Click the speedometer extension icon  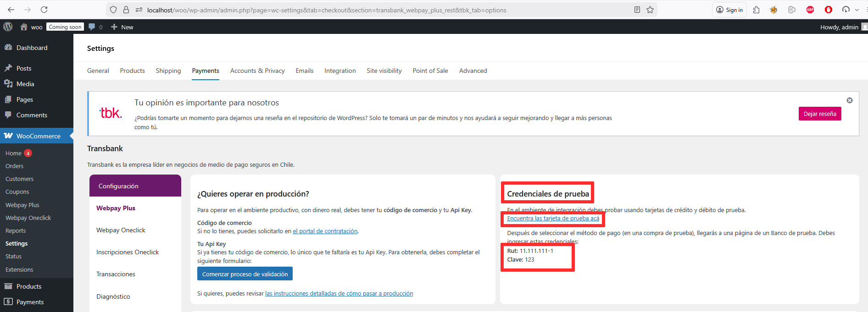tap(846, 10)
